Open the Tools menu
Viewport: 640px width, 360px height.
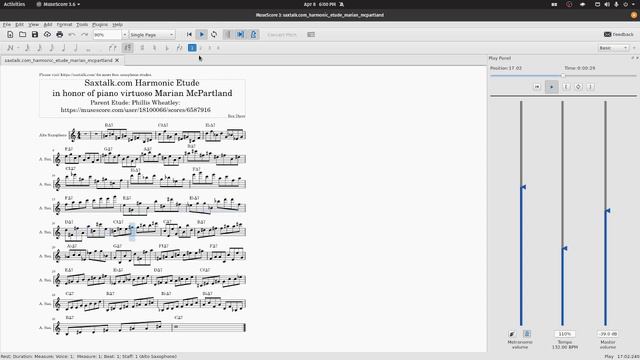pyautogui.click(x=82, y=24)
